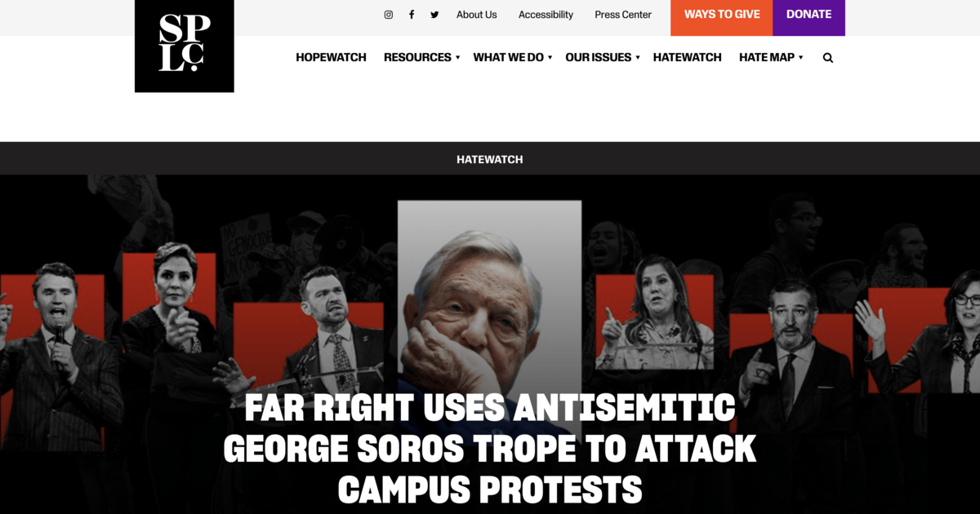Screen dimensions: 980x514
Task: Click the search magnifier icon
Action: click(x=828, y=58)
